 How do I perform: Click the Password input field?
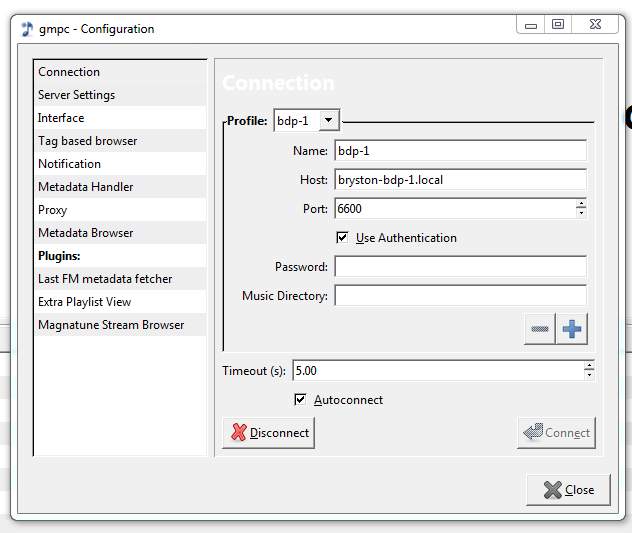pyautogui.click(x=460, y=267)
